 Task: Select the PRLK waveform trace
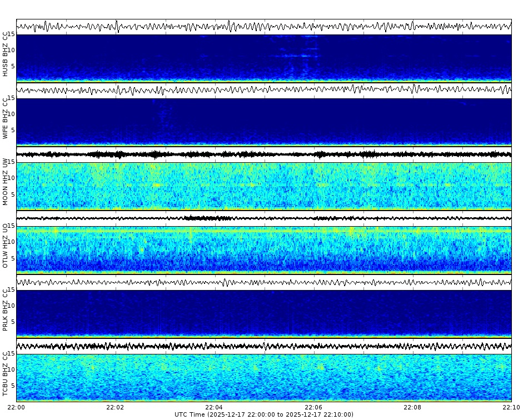[264, 283]
